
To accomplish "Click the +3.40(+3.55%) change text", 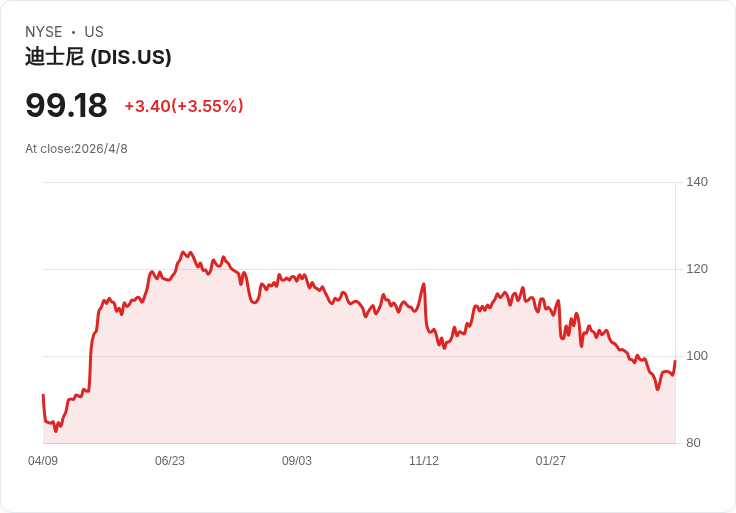I will tap(184, 106).
